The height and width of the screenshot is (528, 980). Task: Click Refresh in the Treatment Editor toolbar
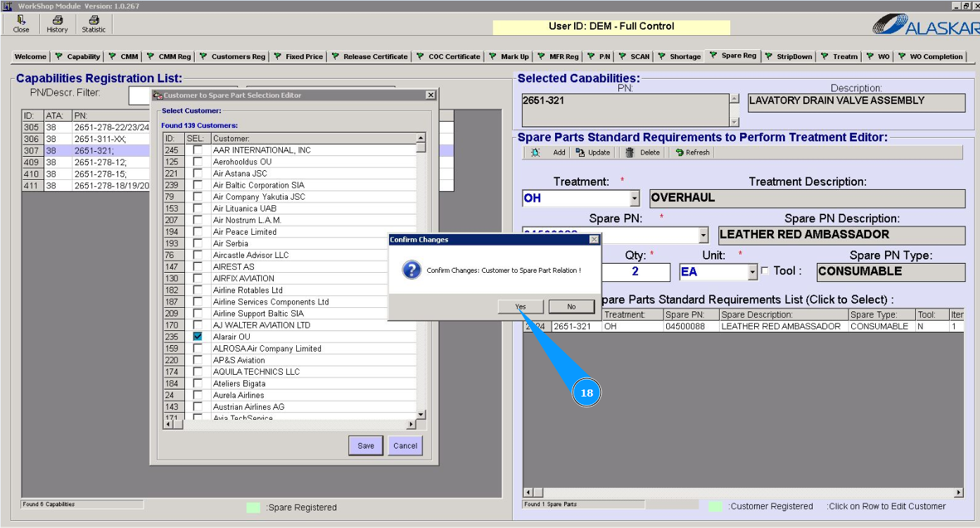pyautogui.click(x=692, y=153)
